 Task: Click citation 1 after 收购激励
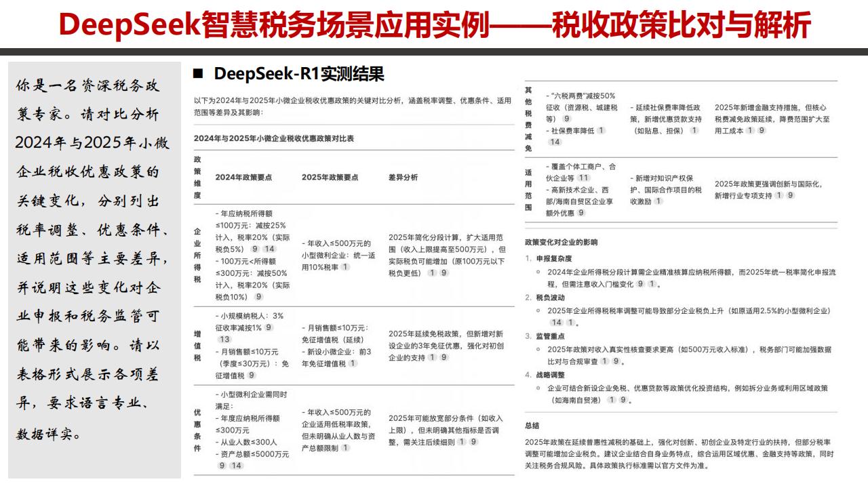coord(658,201)
